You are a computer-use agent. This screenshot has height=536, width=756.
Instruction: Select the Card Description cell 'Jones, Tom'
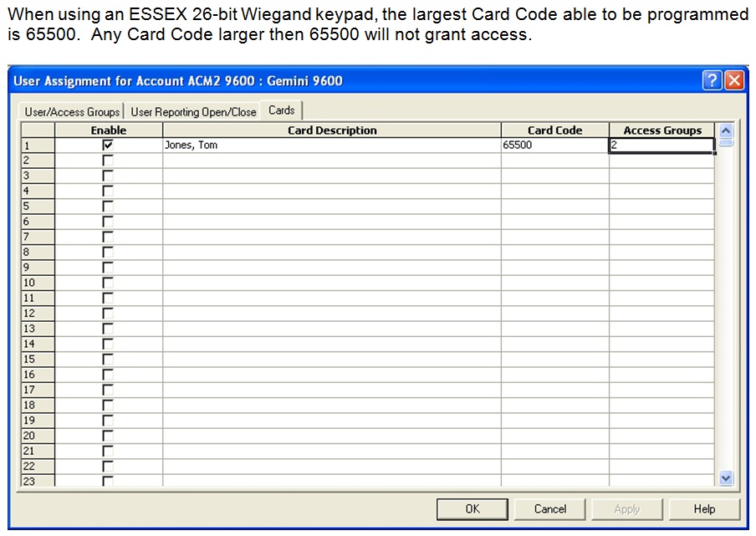pos(332,145)
